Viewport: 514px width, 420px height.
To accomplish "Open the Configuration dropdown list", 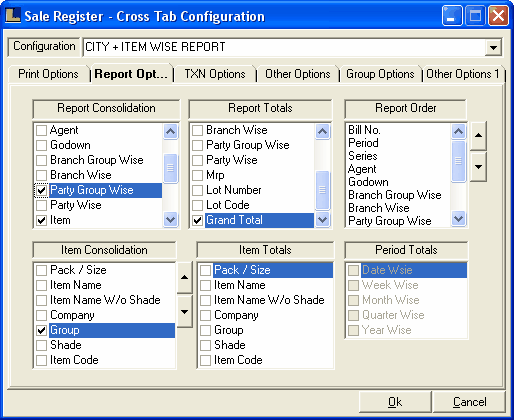I will tap(493, 47).
